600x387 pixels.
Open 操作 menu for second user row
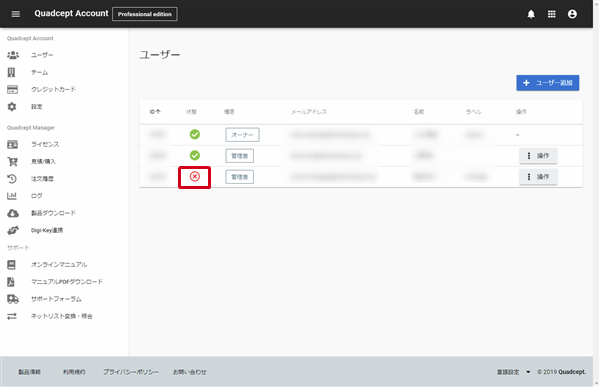[x=538, y=156]
